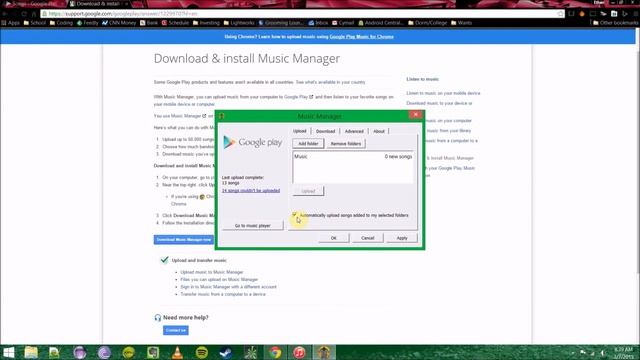Open Steam from the taskbar
This screenshot has width=640, height=360.
click(226, 353)
